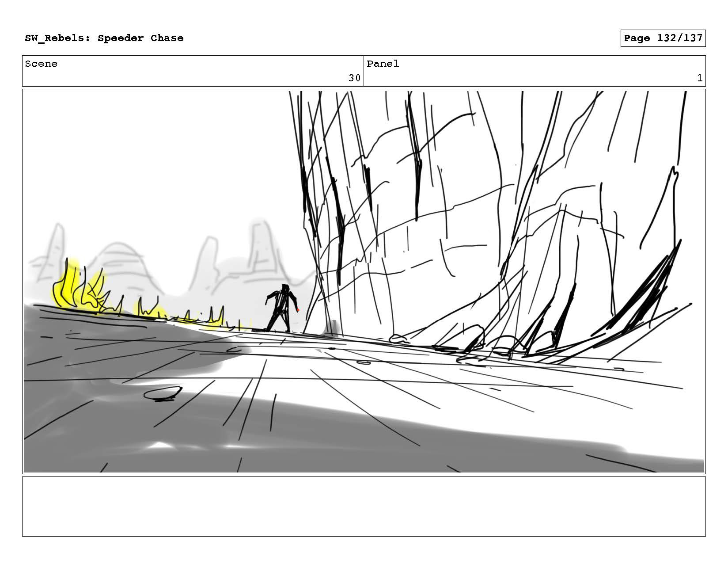Click the 'Panel' label
This screenshot has height=564, width=728.
tap(383, 64)
